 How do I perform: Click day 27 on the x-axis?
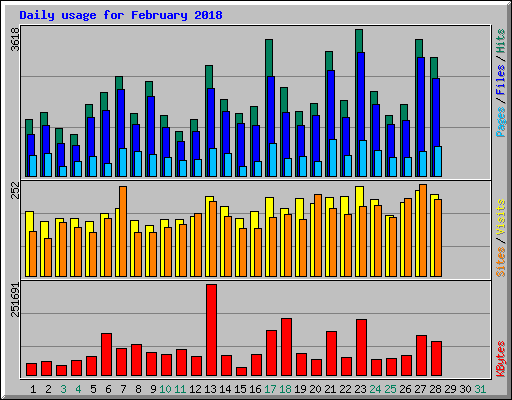[x=420, y=389]
